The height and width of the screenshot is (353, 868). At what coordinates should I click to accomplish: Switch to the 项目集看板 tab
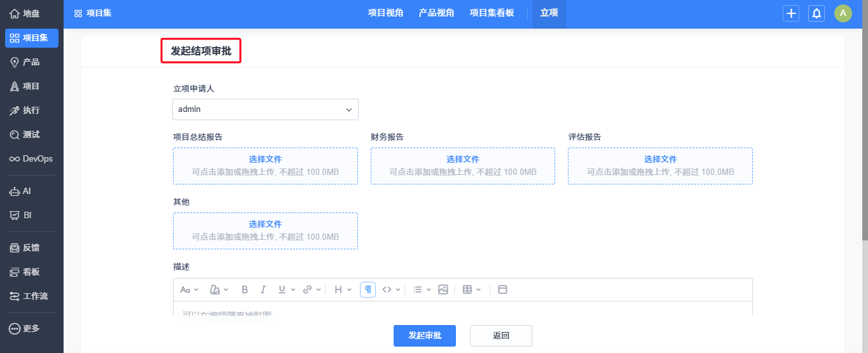coord(492,13)
